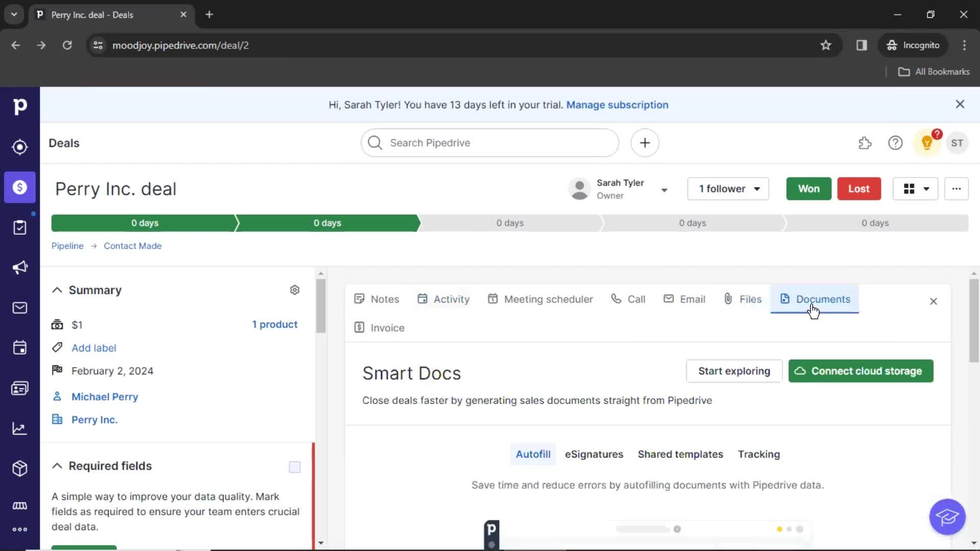Open Campaigns megaphone icon in sidebar

click(x=19, y=267)
